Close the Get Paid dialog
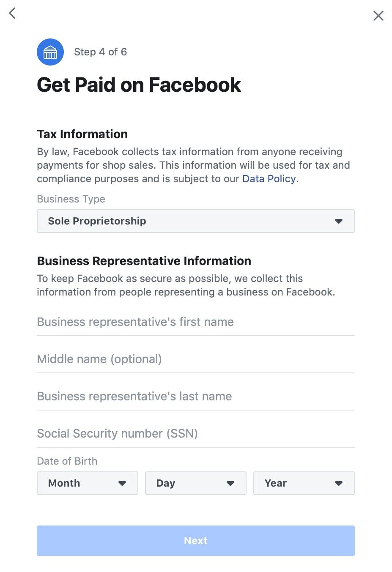The image size is (392, 572). pyautogui.click(x=378, y=16)
